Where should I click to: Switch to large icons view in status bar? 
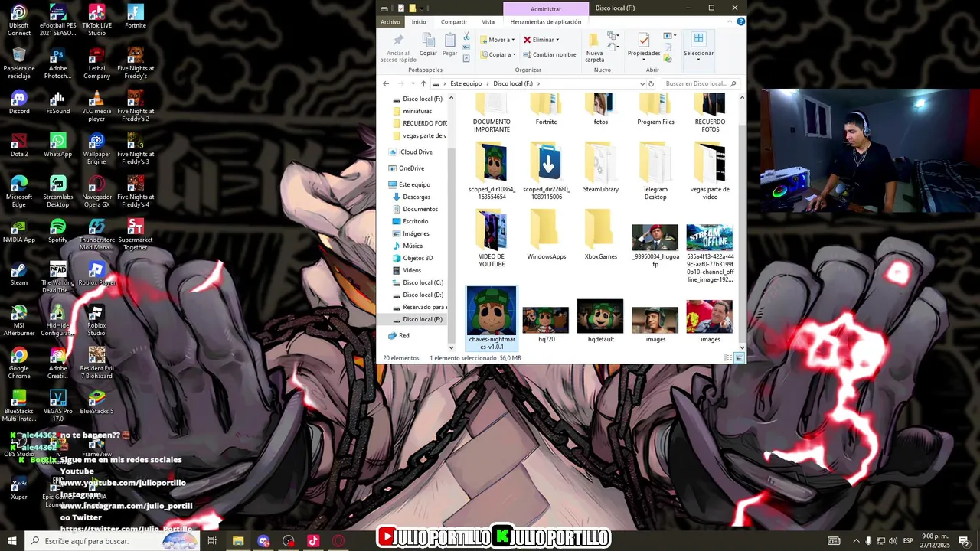pyautogui.click(x=739, y=357)
